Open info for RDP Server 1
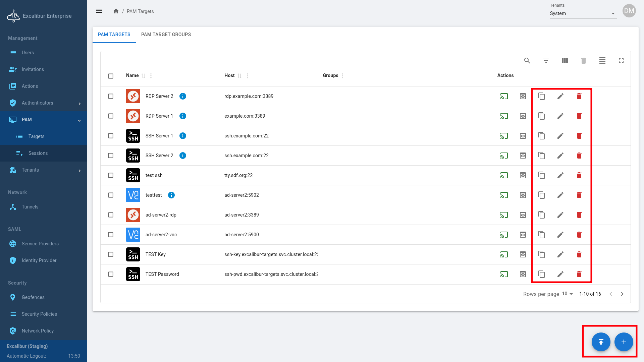This screenshot has width=644, height=362. (x=183, y=116)
